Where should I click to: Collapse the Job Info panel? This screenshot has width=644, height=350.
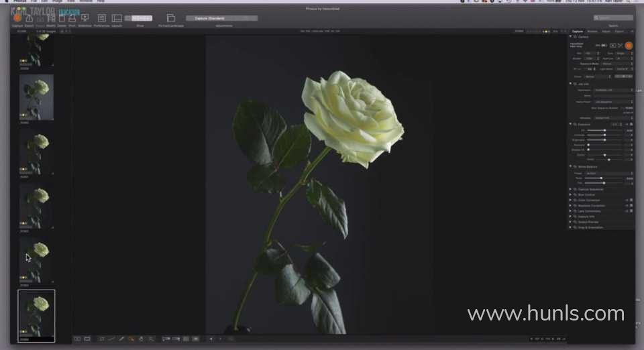(570, 84)
